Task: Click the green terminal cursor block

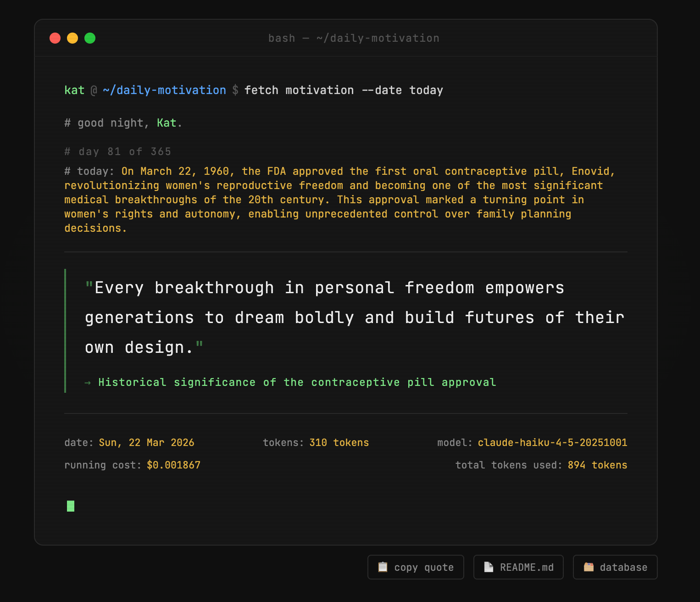Action: 71,506
